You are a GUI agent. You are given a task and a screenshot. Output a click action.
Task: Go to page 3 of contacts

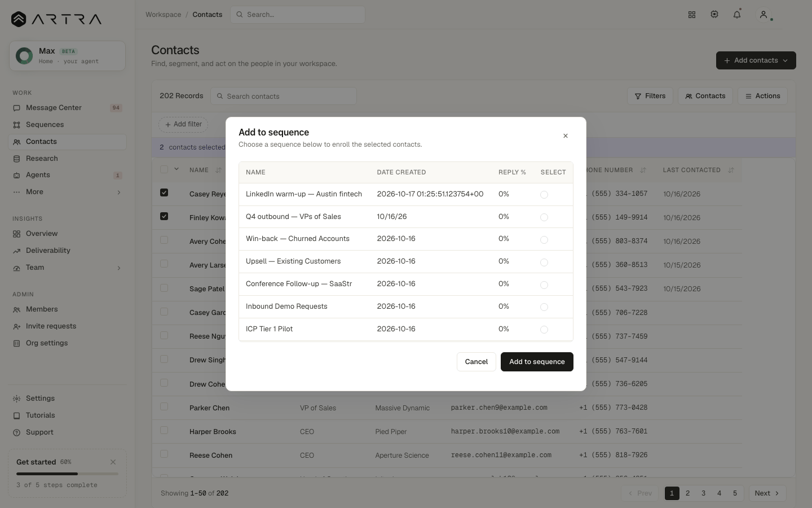tap(703, 493)
